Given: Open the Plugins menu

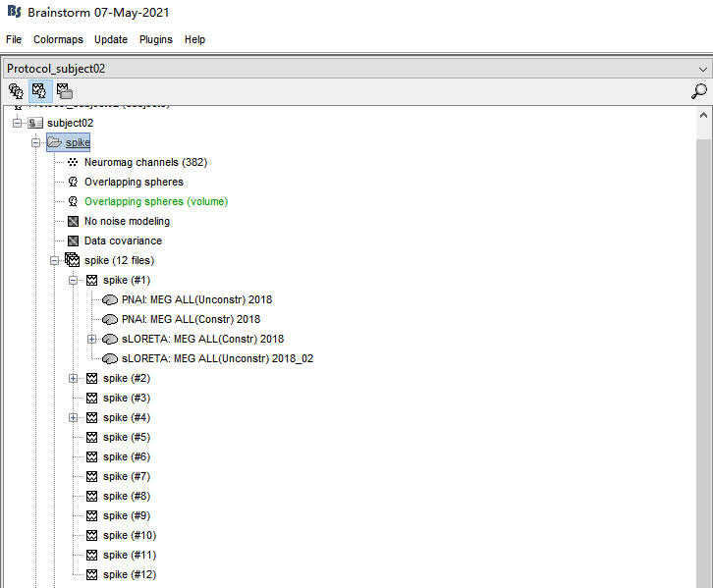Looking at the screenshot, I should coord(156,39).
